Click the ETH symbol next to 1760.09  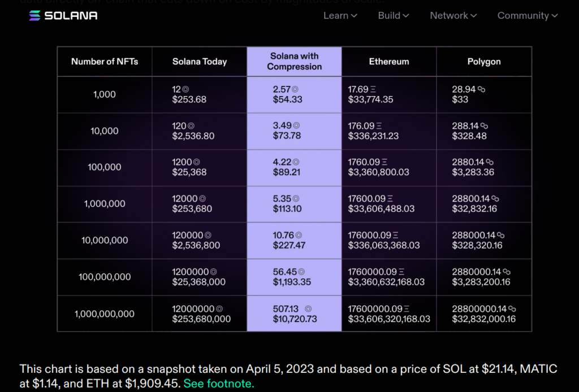coord(384,162)
